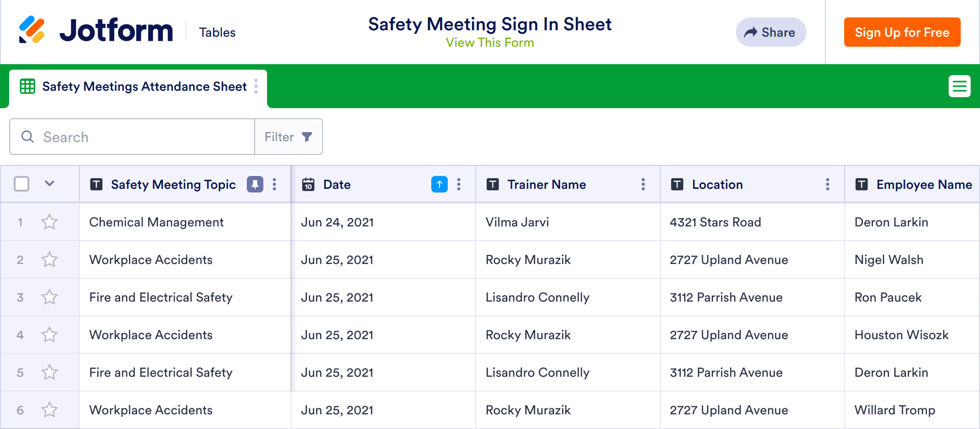
Task: Open Trainer Name column options menu
Action: click(643, 184)
